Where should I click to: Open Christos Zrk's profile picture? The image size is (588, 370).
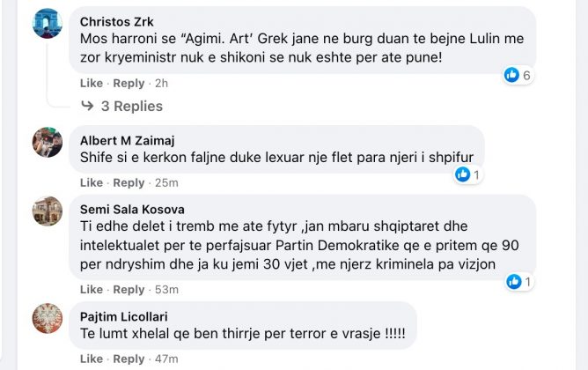click(x=48, y=23)
